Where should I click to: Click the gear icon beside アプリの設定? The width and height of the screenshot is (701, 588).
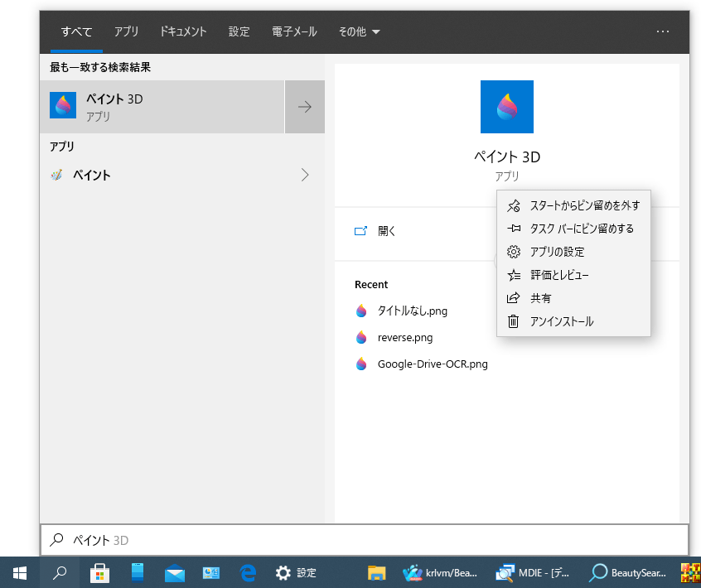click(514, 252)
